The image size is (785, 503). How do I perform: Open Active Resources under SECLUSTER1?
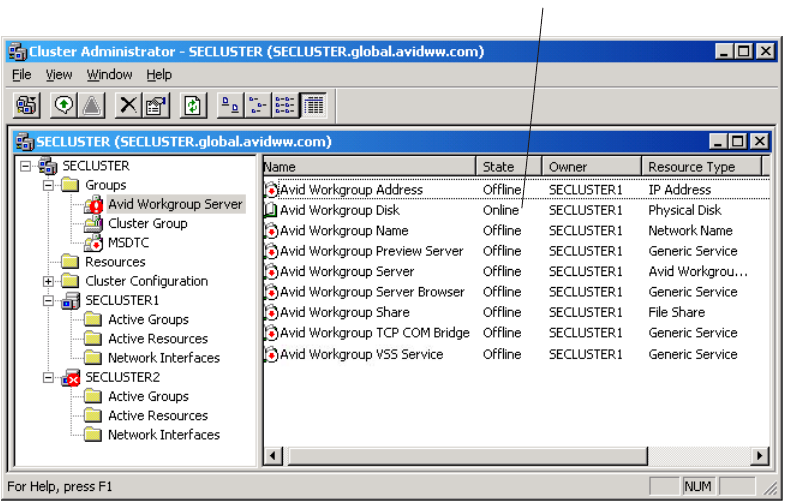(158, 339)
